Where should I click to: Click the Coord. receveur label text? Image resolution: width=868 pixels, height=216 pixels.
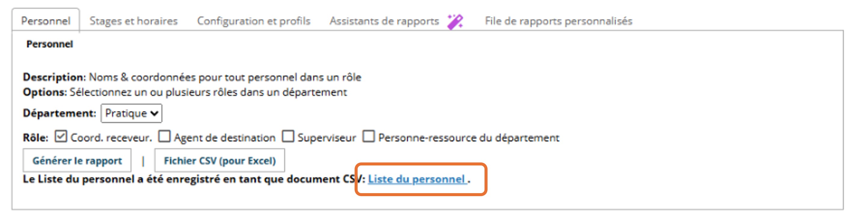(x=111, y=138)
